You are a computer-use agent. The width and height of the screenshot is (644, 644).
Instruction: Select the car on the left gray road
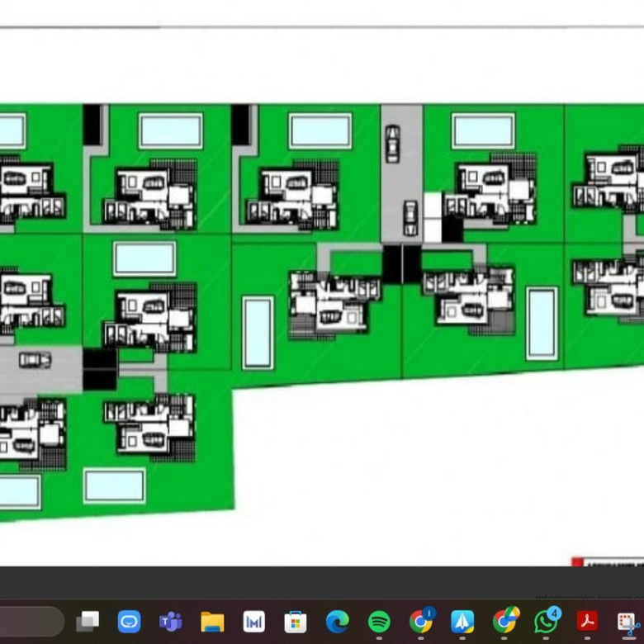coord(35,360)
